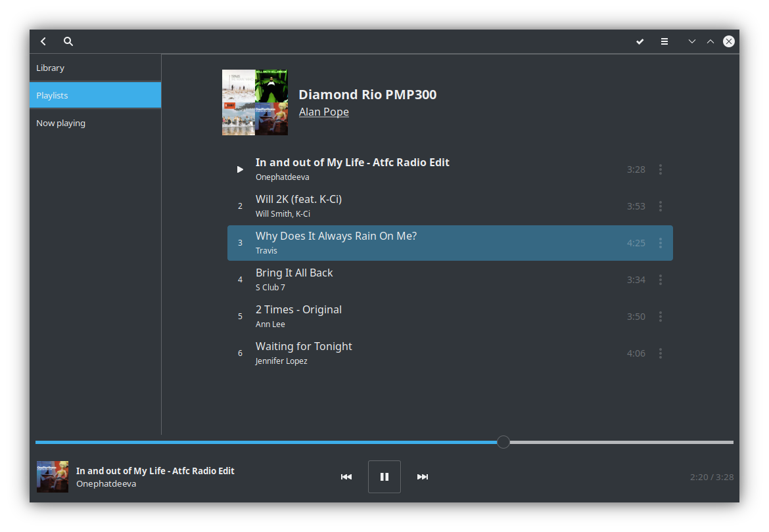Open options for Bring It All Back

click(661, 280)
